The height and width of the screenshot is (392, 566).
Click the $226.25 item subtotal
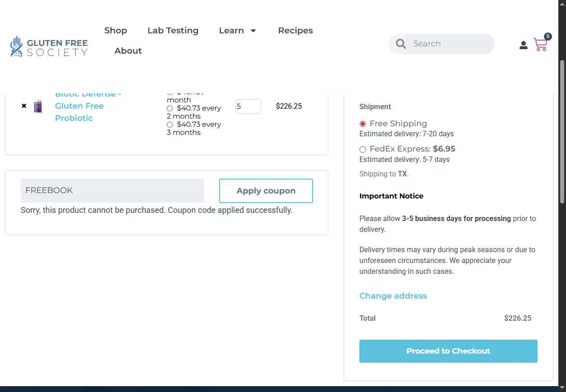pos(289,106)
